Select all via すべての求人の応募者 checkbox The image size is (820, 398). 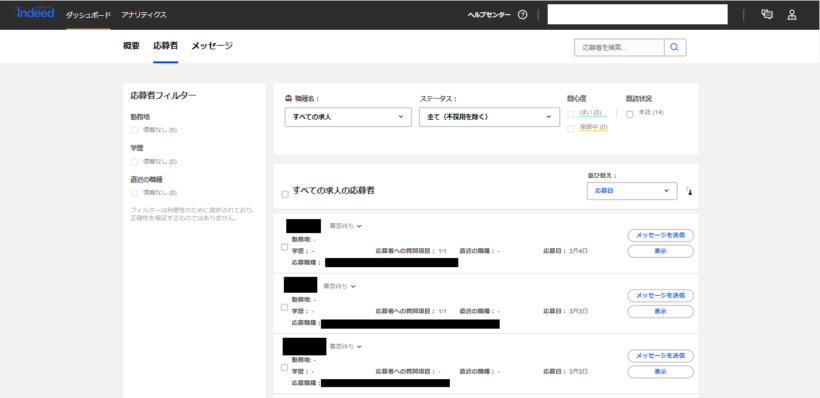(x=285, y=195)
